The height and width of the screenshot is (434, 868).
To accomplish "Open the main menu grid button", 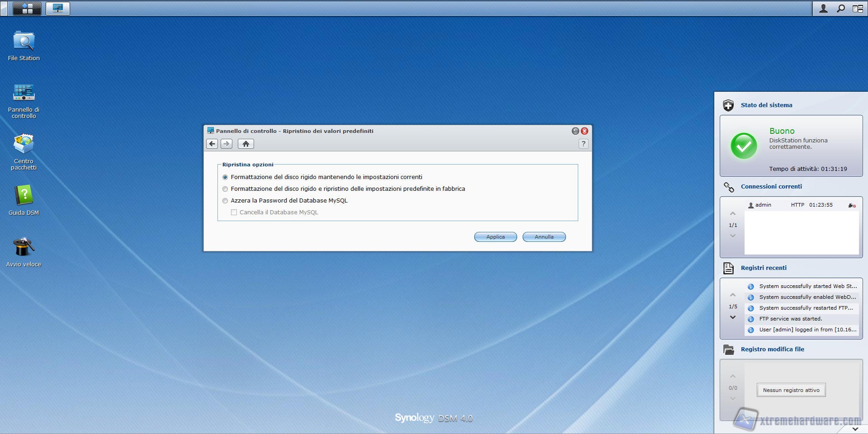I will click(27, 8).
